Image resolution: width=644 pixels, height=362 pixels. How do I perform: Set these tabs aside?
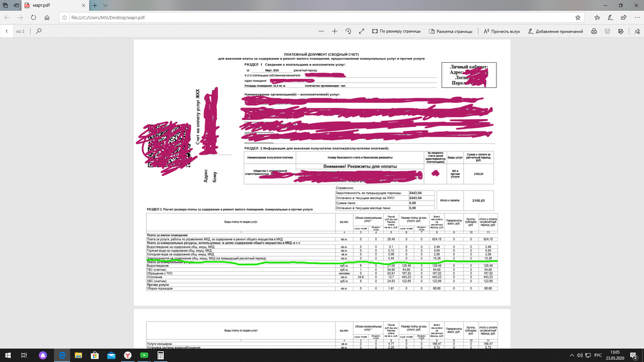point(17,5)
